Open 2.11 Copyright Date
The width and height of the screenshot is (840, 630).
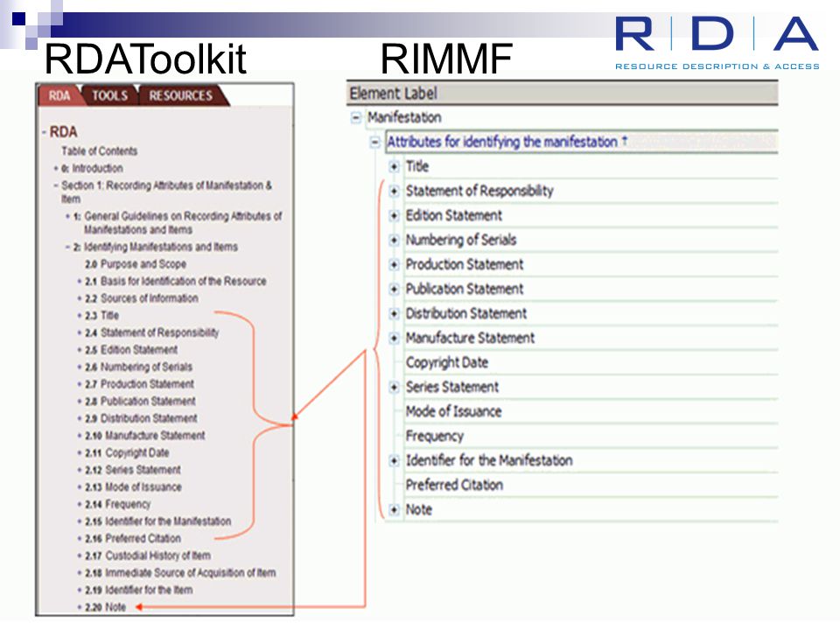tap(127, 452)
